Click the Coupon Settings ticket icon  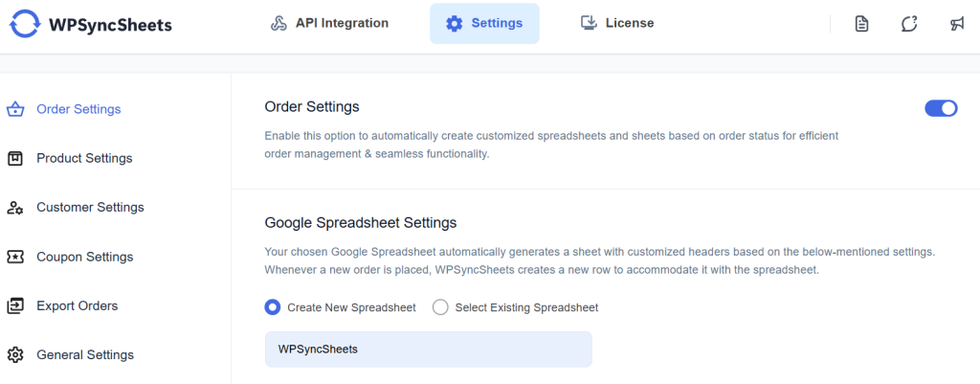[15, 257]
